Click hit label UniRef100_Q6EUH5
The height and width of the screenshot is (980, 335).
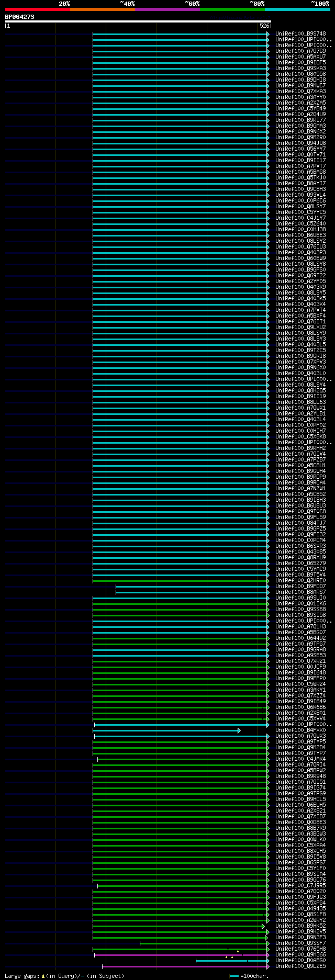click(300, 805)
